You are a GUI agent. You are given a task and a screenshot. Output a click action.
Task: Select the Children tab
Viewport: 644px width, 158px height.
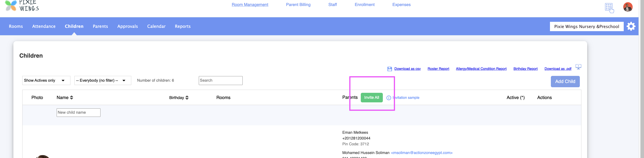[74, 26]
